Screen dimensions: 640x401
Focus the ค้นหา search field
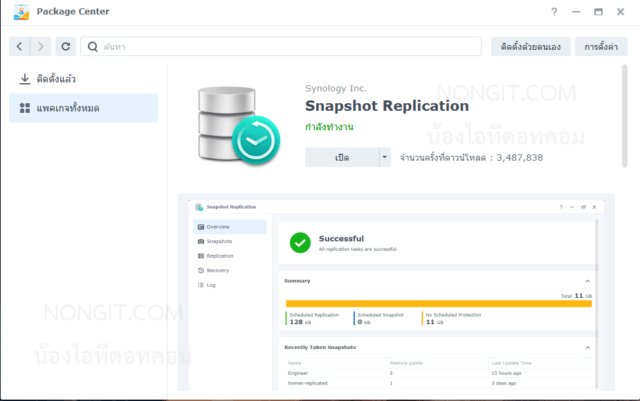(x=281, y=47)
